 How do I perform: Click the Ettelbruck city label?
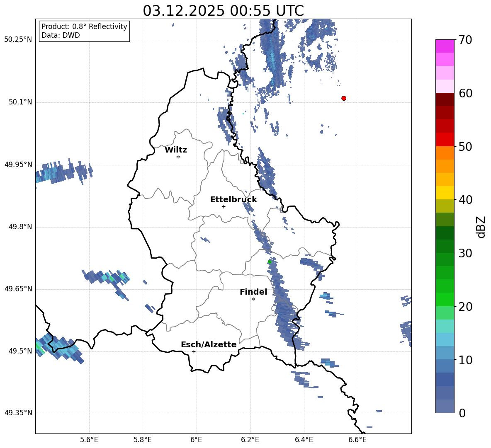pos(233,200)
